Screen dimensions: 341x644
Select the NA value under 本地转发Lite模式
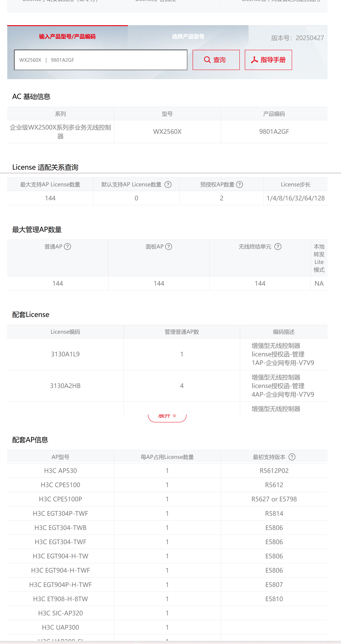point(319,284)
